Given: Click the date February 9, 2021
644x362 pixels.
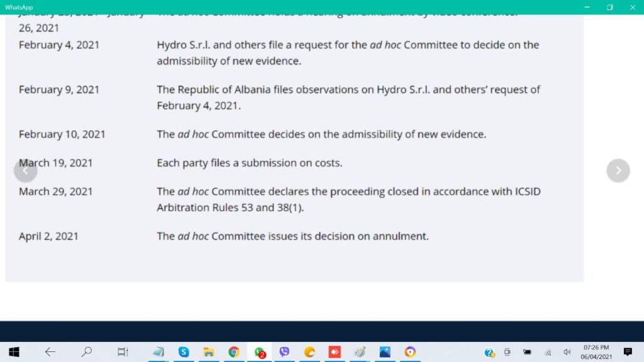Looking at the screenshot, I should click(59, 89).
